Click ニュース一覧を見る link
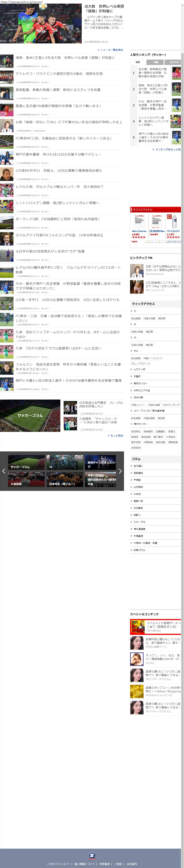 click(x=111, y=50)
